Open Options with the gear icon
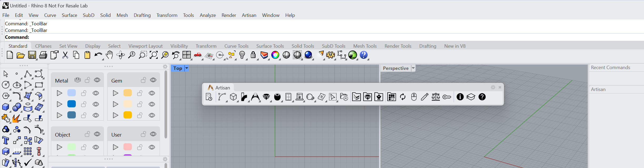 331,55
